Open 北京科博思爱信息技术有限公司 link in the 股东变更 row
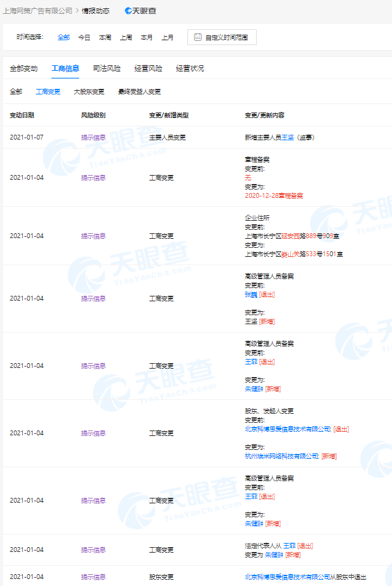The image size is (392, 586). (x=287, y=577)
